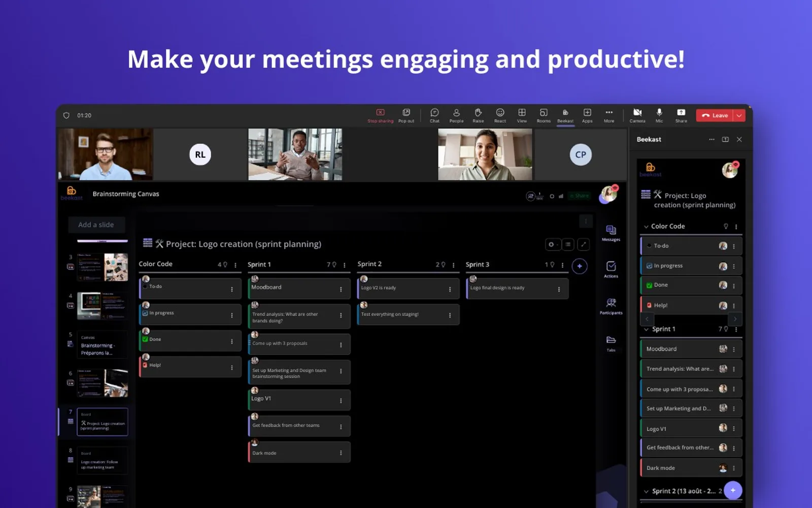The height and width of the screenshot is (508, 812).
Task: Open the Leave dropdown arrow
Action: (x=739, y=115)
